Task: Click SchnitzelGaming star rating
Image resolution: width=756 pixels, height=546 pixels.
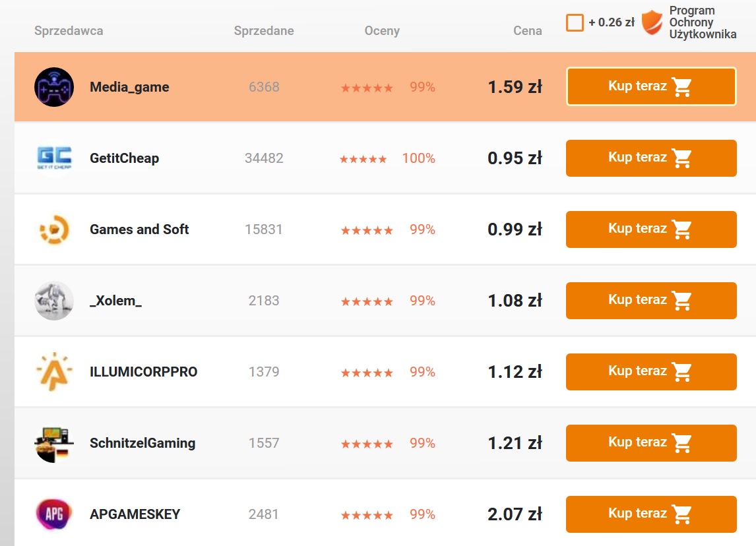Action: (367, 444)
